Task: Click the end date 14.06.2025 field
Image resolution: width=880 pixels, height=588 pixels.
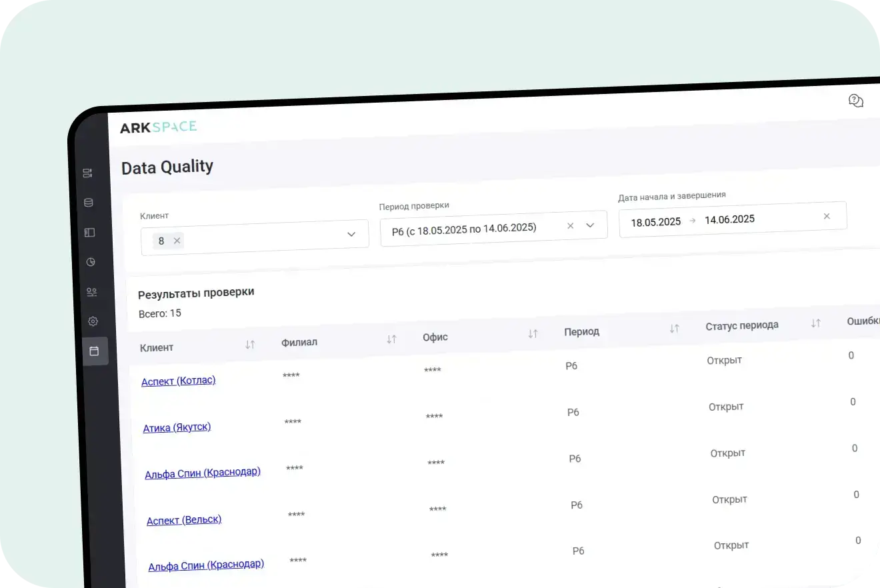Action: pos(729,219)
